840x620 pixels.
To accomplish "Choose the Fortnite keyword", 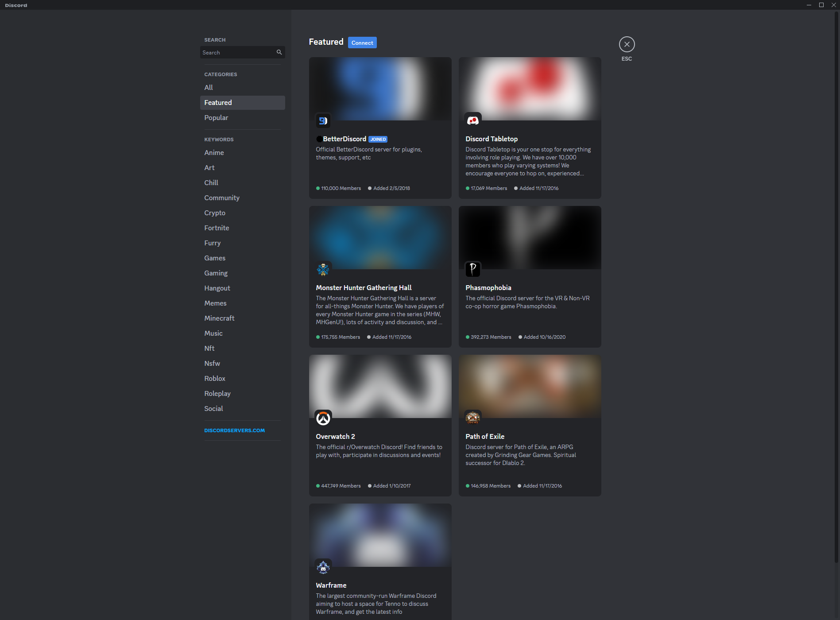I will pyautogui.click(x=242, y=228).
